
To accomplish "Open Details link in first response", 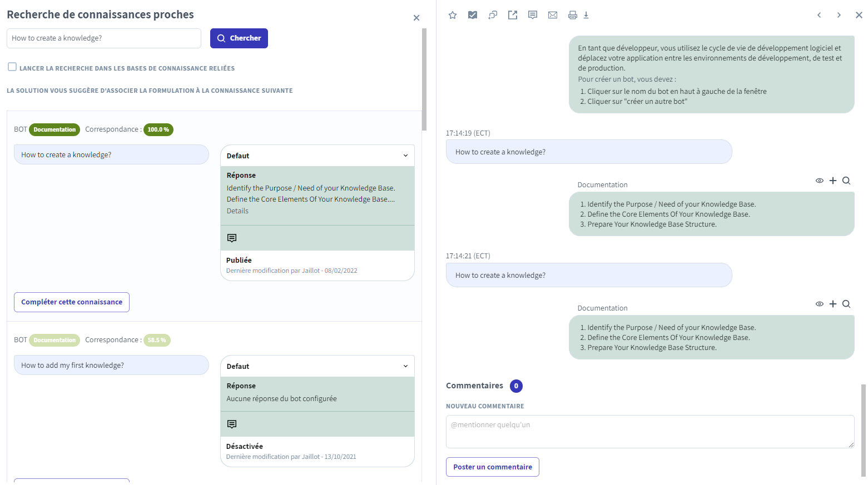I will click(x=237, y=211).
